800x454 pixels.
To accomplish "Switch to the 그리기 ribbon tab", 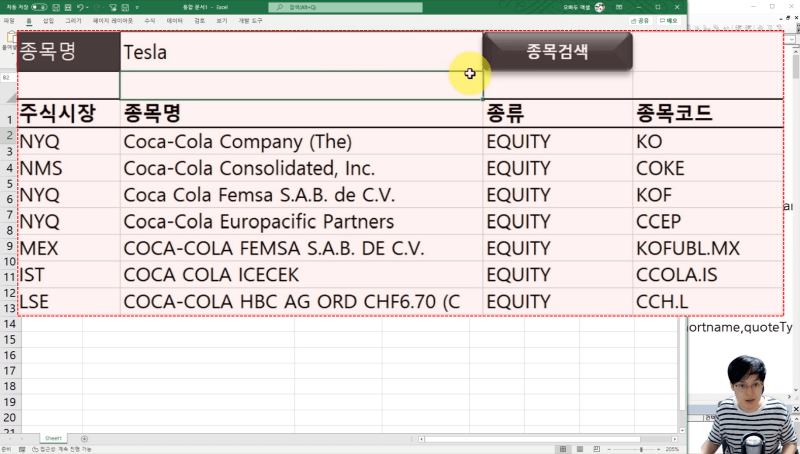I will pos(73,20).
